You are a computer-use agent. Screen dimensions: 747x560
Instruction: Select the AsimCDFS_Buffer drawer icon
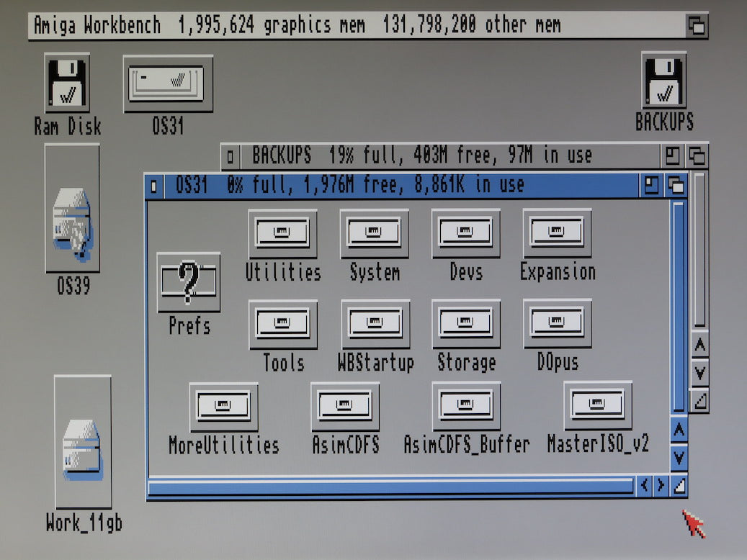tap(466, 406)
